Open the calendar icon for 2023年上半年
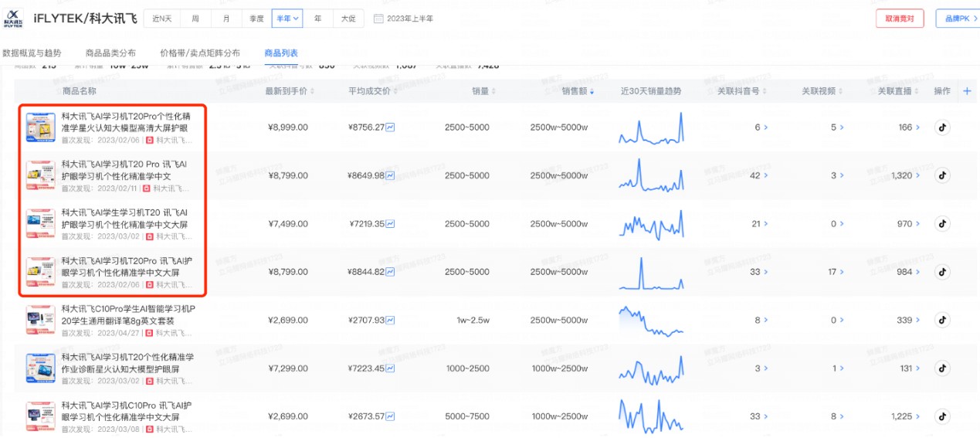 378,19
